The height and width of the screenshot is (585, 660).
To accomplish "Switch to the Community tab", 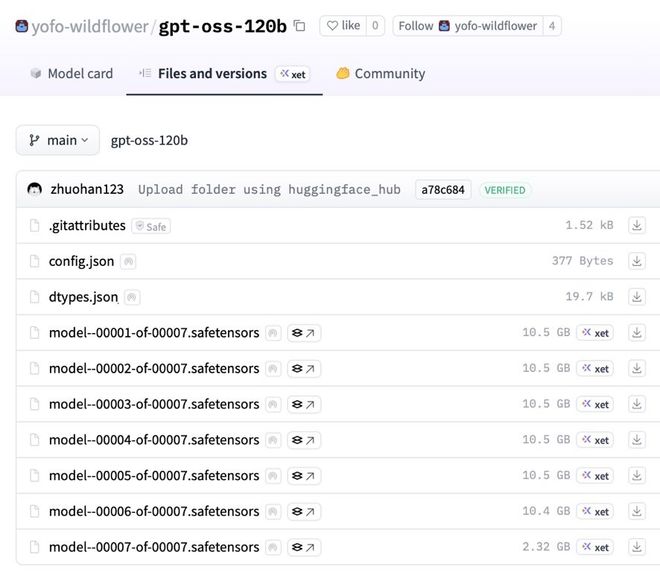I will [381, 74].
